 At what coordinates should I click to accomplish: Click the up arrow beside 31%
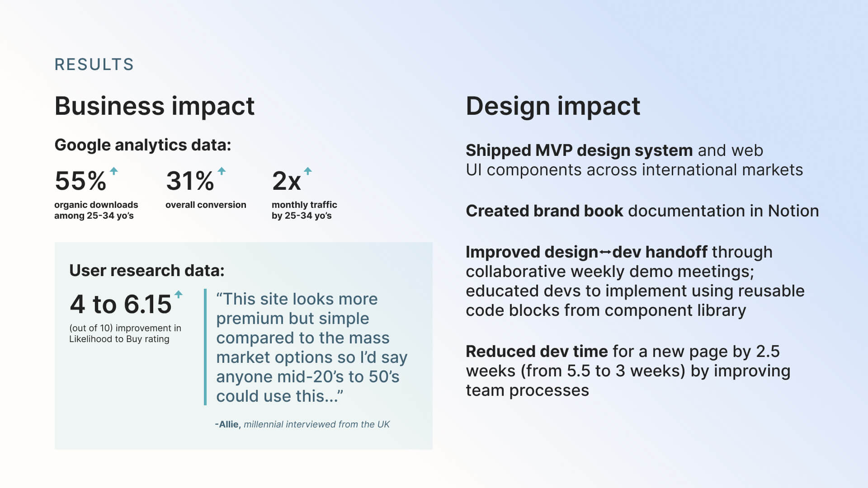click(x=222, y=171)
